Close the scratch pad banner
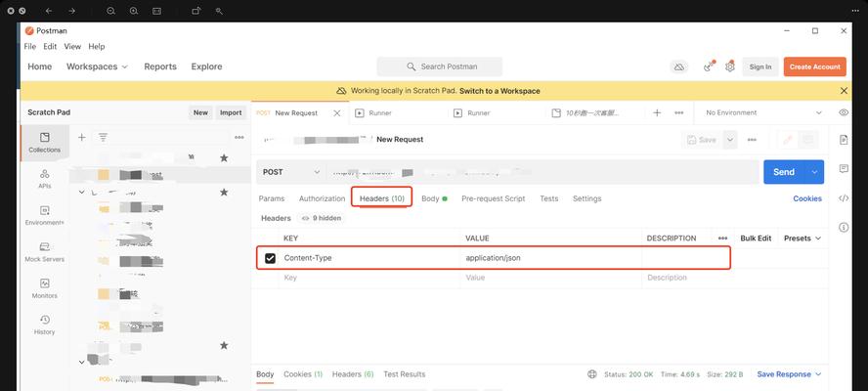The width and height of the screenshot is (868, 391). 844,91
